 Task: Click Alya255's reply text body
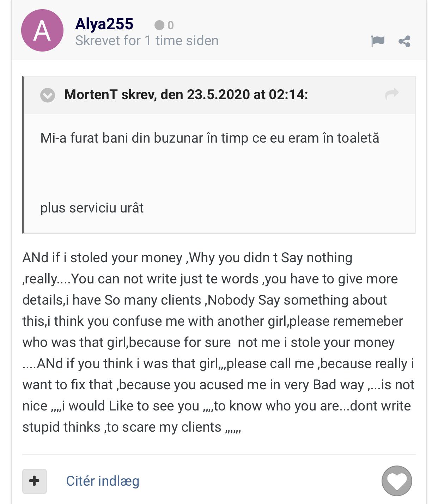click(x=219, y=342)
